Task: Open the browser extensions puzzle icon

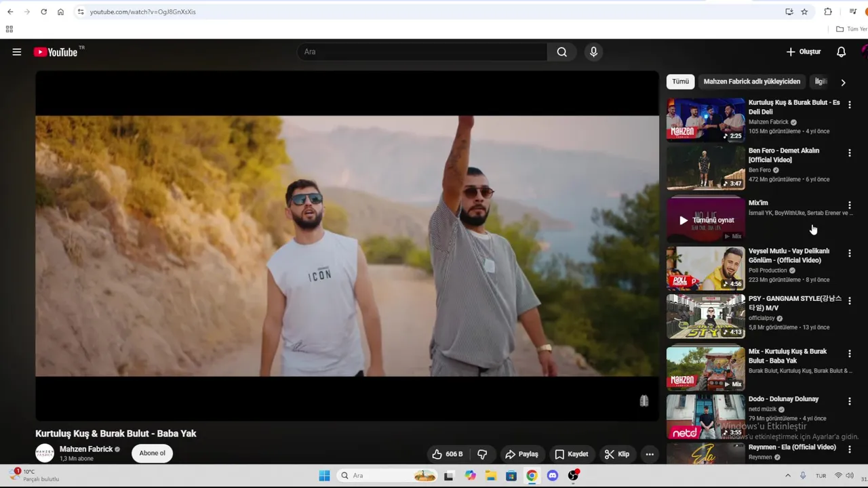Action: coord(828,12)
